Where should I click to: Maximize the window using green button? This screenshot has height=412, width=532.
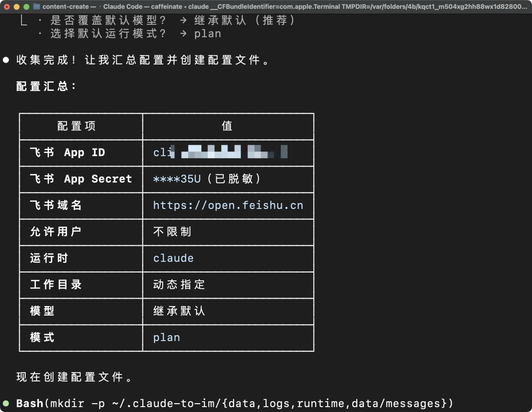26,7
